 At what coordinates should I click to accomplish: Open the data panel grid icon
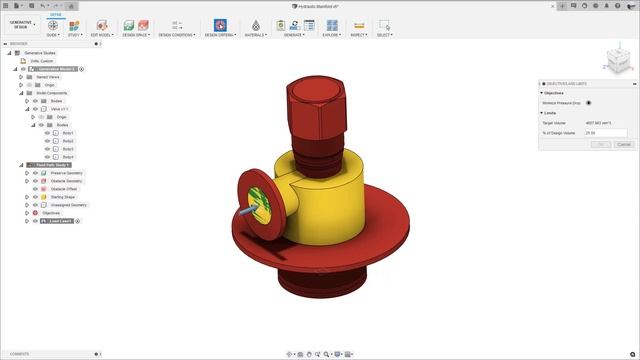click(x=6, y=6)
